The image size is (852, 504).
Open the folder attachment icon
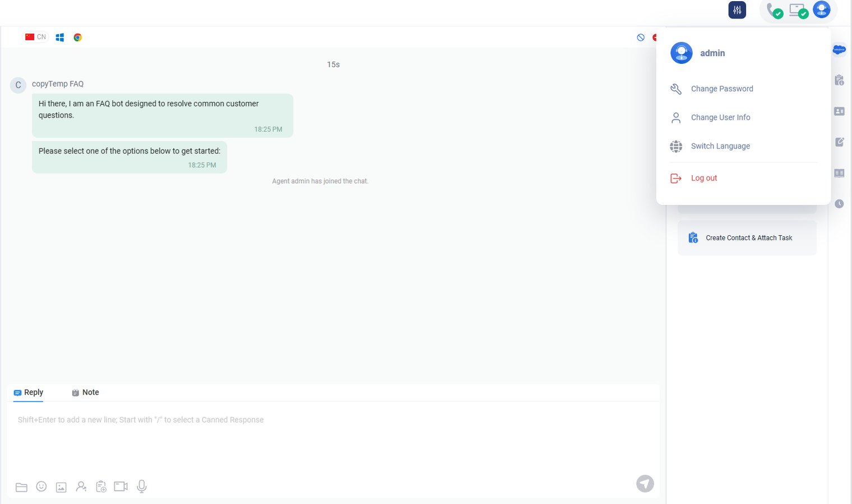click(21, 487)
